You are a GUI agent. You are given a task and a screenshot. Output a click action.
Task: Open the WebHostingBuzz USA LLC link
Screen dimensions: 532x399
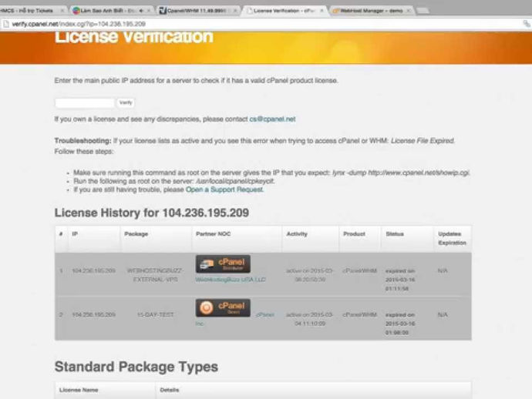pos(231,280)
